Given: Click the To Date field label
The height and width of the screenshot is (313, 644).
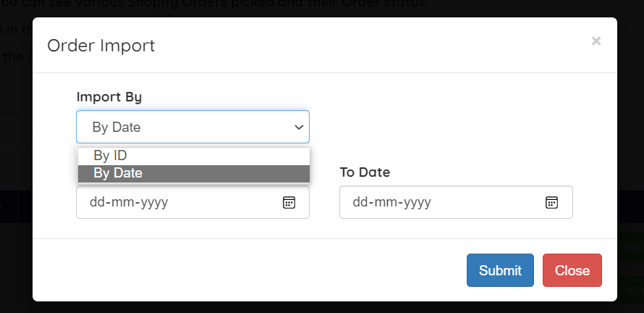Looking at the screenshot, I should coord(365,172).
